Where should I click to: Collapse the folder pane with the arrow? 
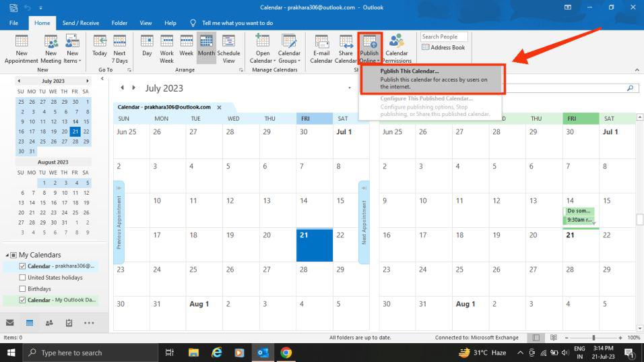pos(102,79)
